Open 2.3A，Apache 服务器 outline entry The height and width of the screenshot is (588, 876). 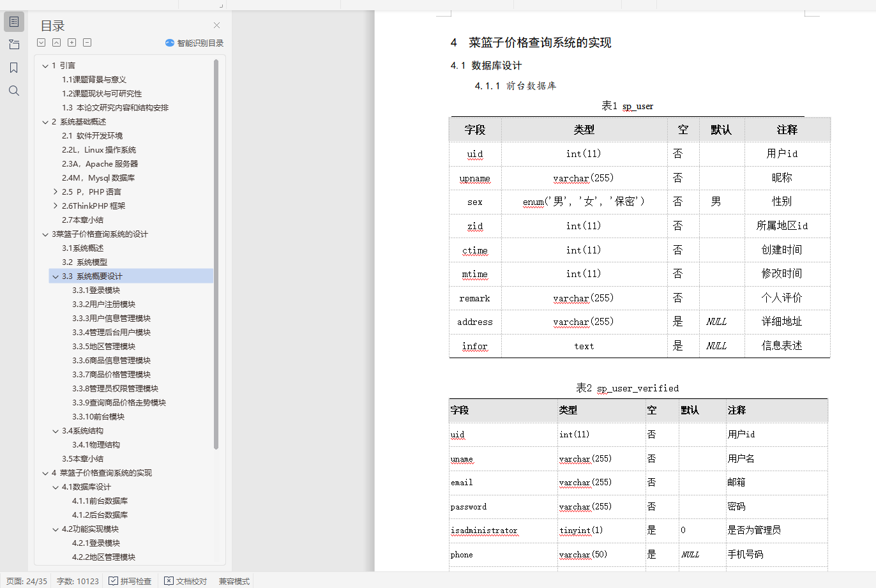click(x=100, y=164)
